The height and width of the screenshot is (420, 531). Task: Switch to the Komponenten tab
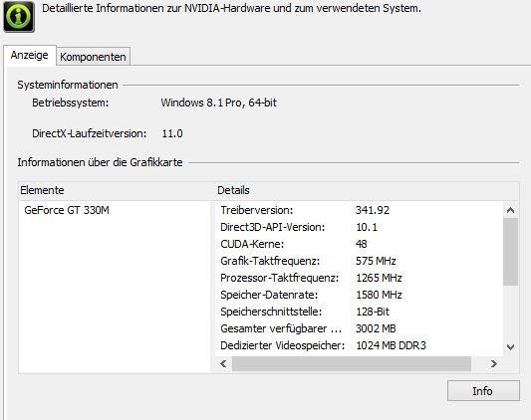tap(93, 57)
